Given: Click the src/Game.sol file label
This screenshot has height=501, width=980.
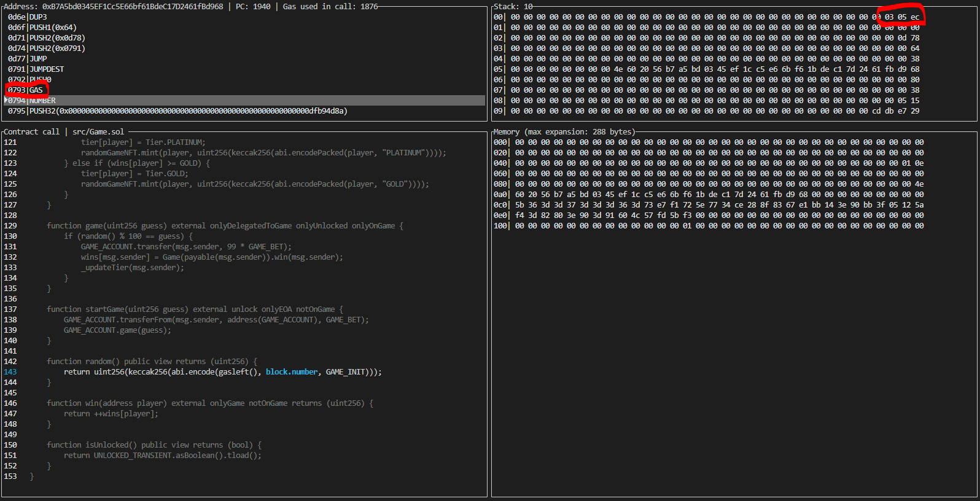Looking at the screenshot, I should coord(98,131).
